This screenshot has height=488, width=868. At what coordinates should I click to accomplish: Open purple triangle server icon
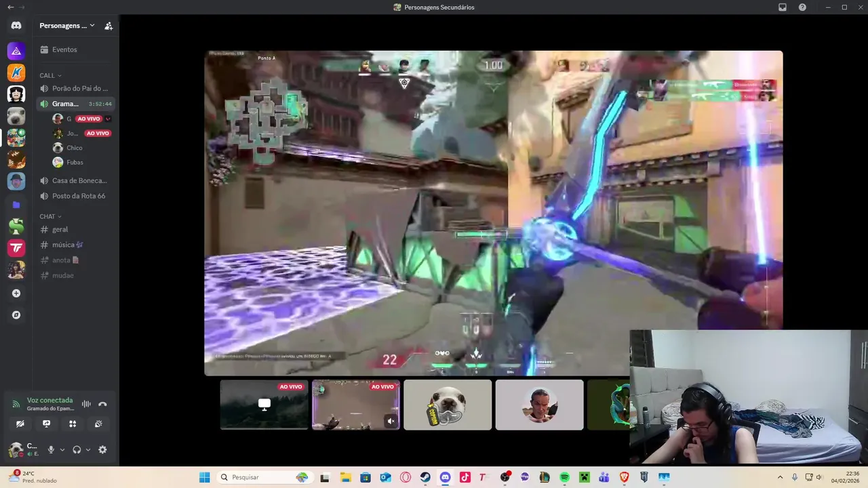(x=16, y=51)
